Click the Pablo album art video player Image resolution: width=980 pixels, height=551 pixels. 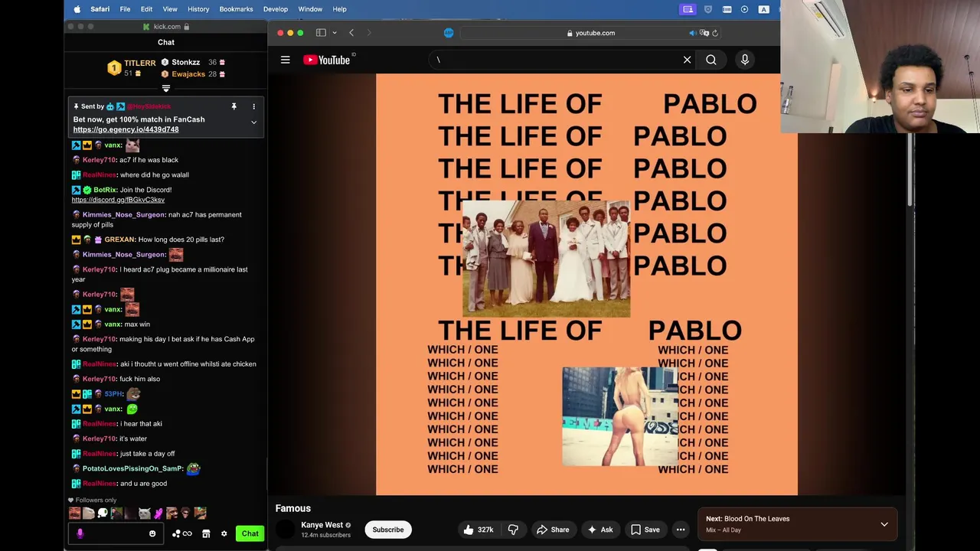click(x=586, y=284)
